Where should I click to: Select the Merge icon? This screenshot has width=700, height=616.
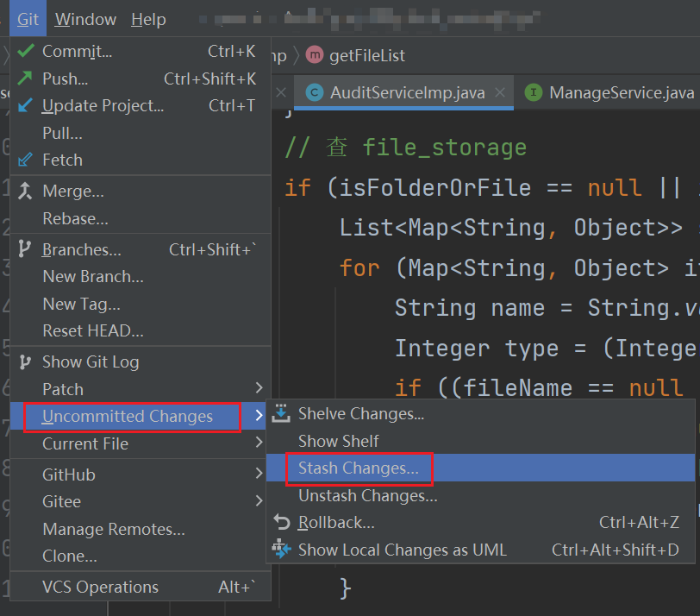[x=24, y=191]
